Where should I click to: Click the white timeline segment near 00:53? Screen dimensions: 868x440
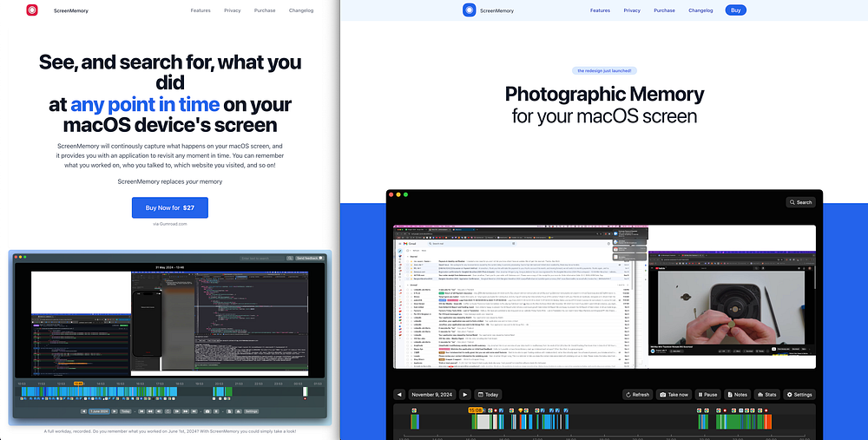click(305, 391)
